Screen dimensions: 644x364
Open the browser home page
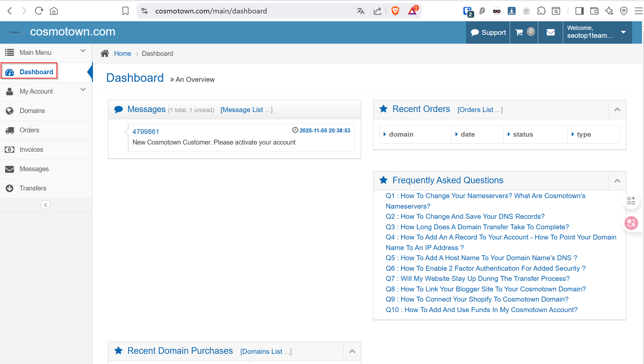(x=54, y=11)
